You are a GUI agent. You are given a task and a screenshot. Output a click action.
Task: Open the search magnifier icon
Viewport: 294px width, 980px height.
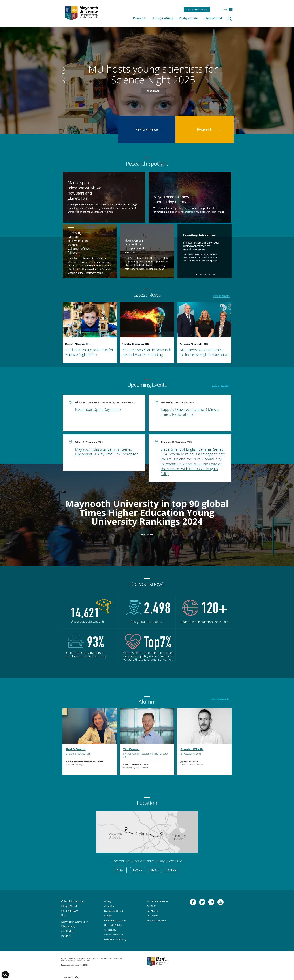click(230, 19)
